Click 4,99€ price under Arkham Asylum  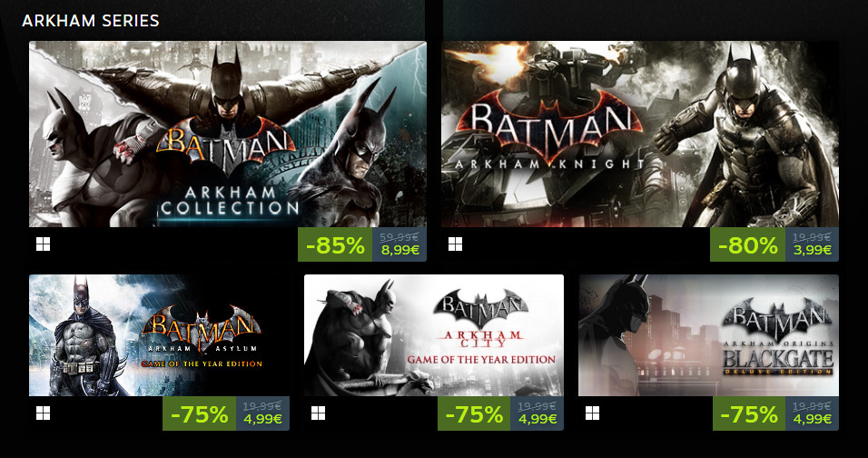[263, 419]
